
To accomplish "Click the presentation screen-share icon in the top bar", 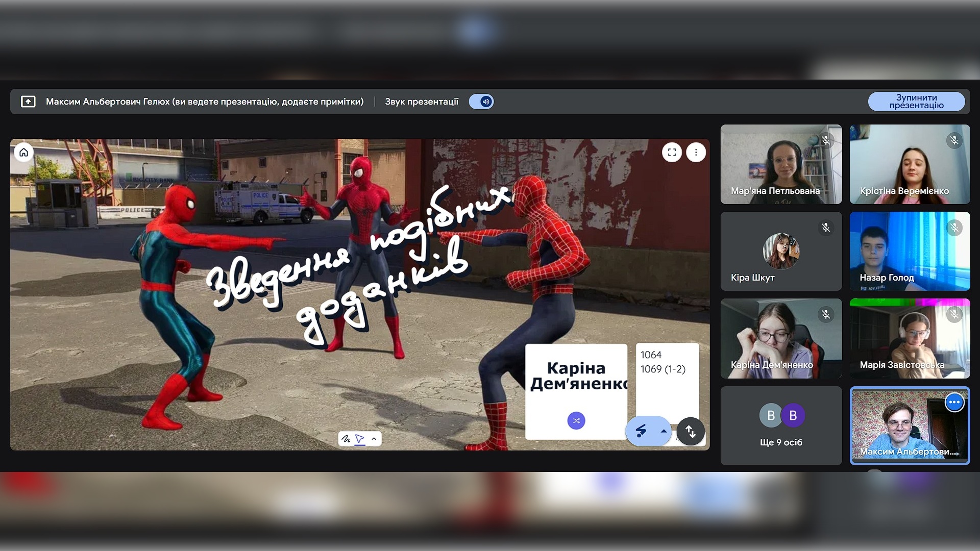I will (28, 102).
